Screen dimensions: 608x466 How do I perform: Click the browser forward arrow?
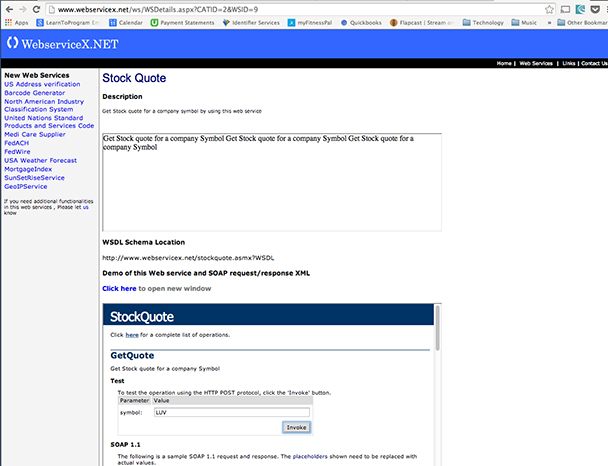coord(23,8)
